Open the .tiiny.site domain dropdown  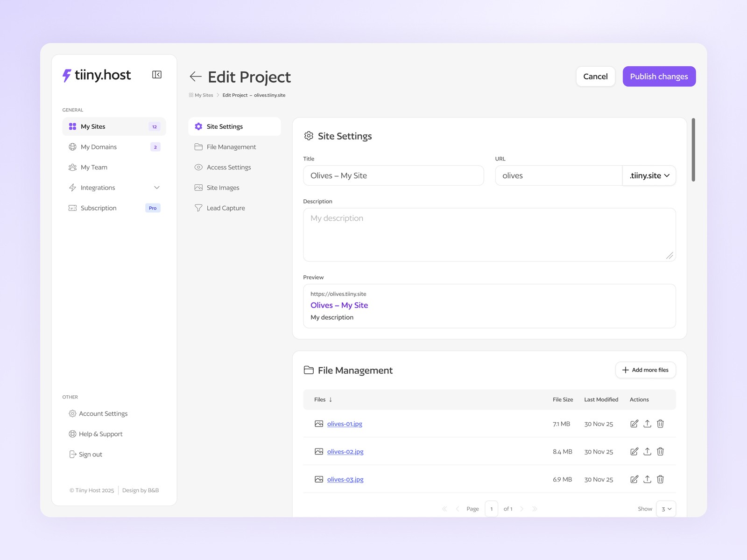point(649,175)
